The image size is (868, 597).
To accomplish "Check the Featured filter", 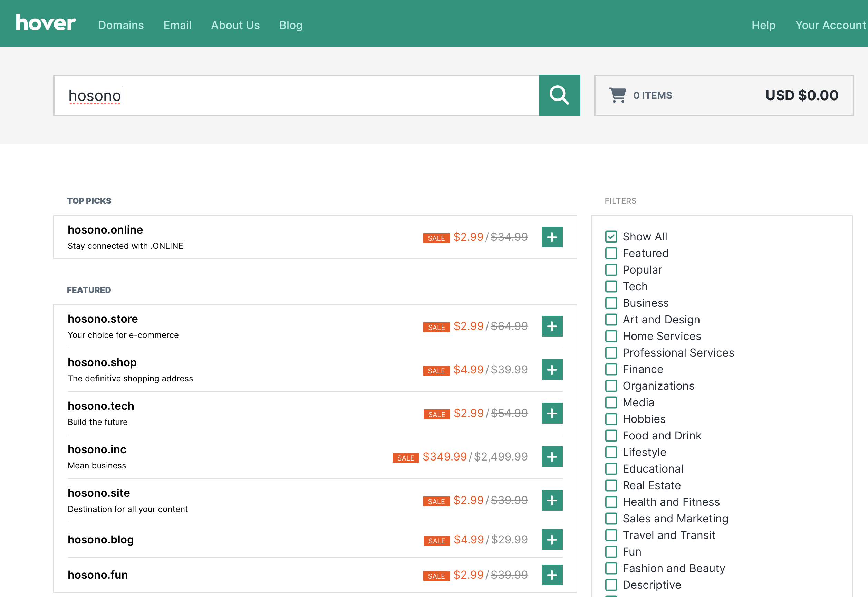I will click(x=611, y=253).
